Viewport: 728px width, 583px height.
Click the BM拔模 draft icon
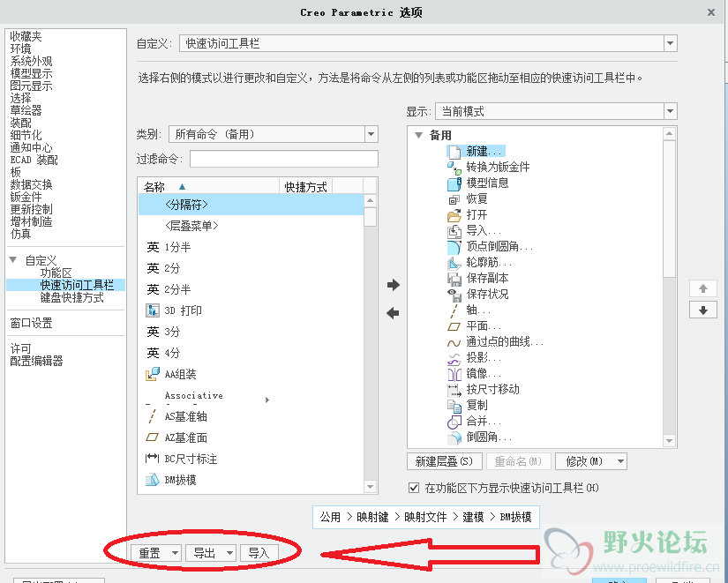[153, 480]
